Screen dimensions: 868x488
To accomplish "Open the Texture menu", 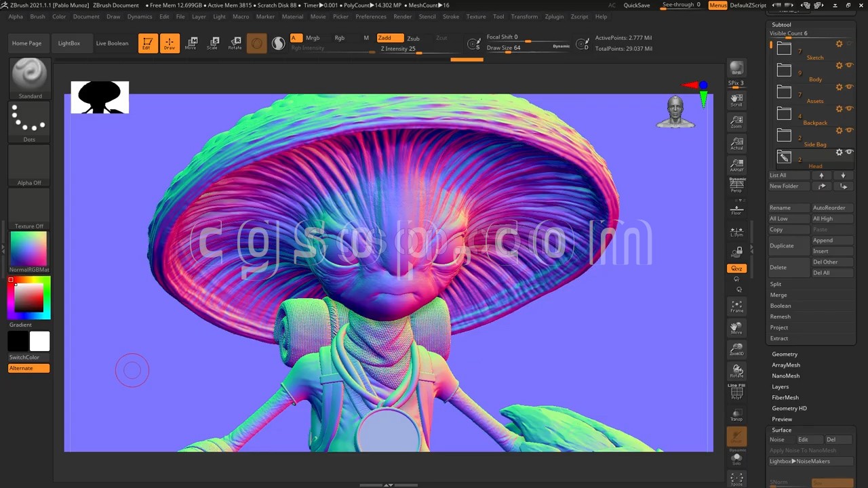I will tap(475, 16).
